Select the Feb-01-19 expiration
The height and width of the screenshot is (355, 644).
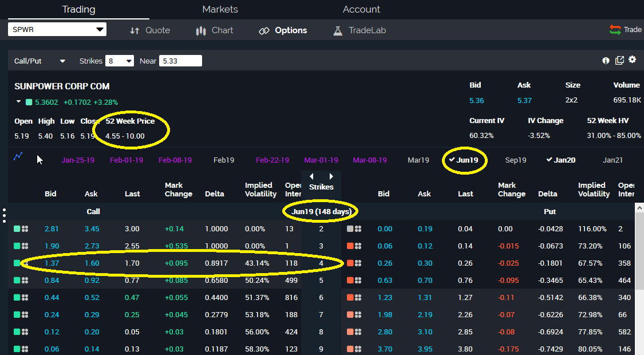tap(127, 160)
